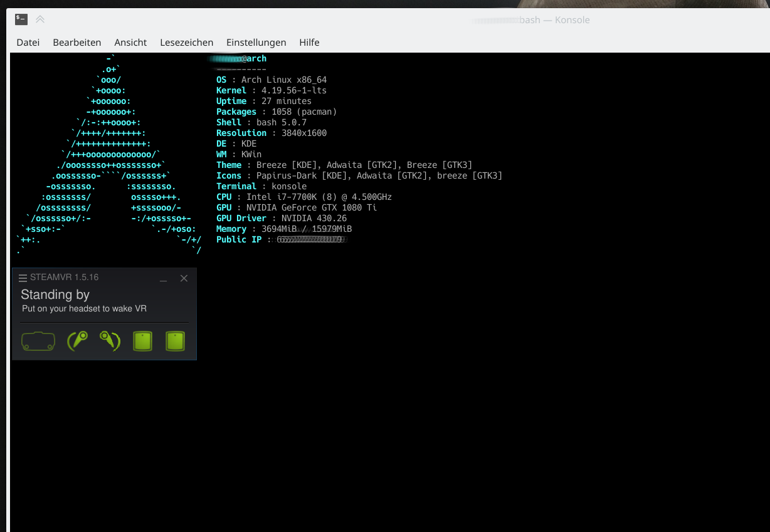Click the GPU Driver value 'NVIDIA 430.26'
The height and width of the screenshot is (532, 770).
(314, 218)
